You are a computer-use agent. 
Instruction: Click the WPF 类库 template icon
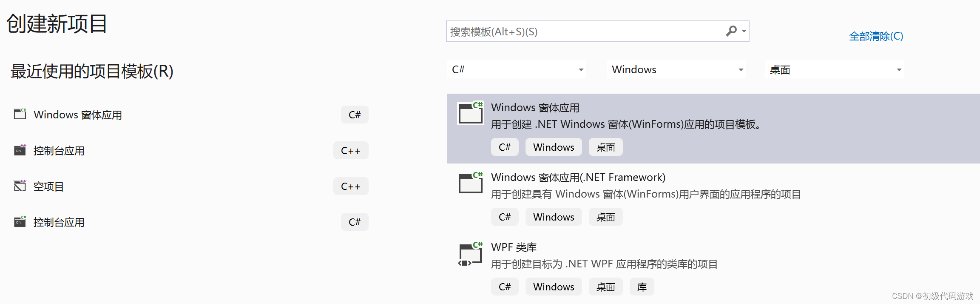tap(471, 254)
